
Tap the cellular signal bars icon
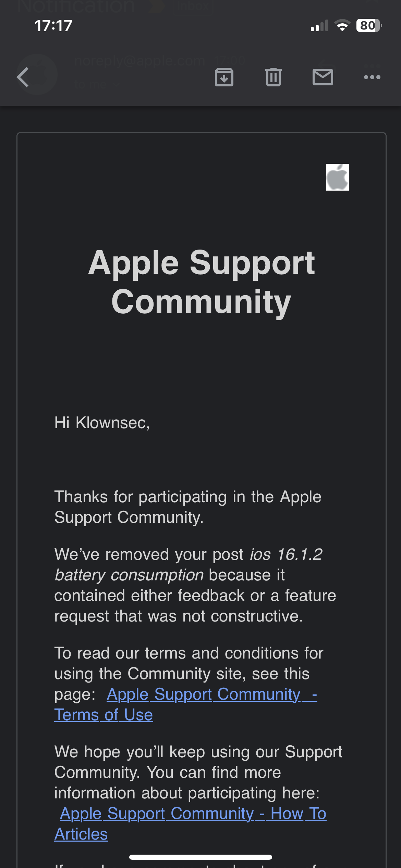pos(319,26)
